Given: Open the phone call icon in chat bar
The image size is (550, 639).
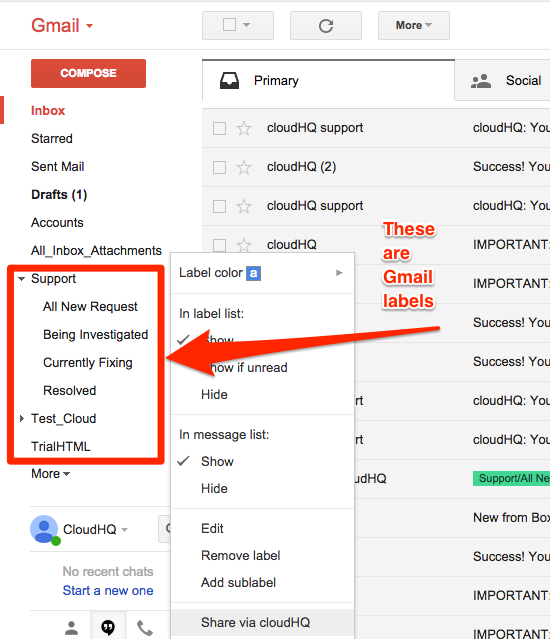Looking at the screenshot, I should point(145,628).
